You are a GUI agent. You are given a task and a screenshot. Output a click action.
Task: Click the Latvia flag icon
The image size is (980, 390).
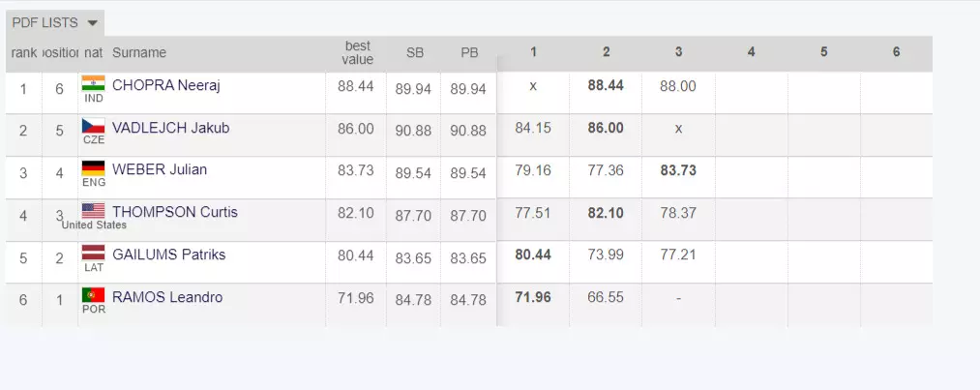(x=93, y=254)
